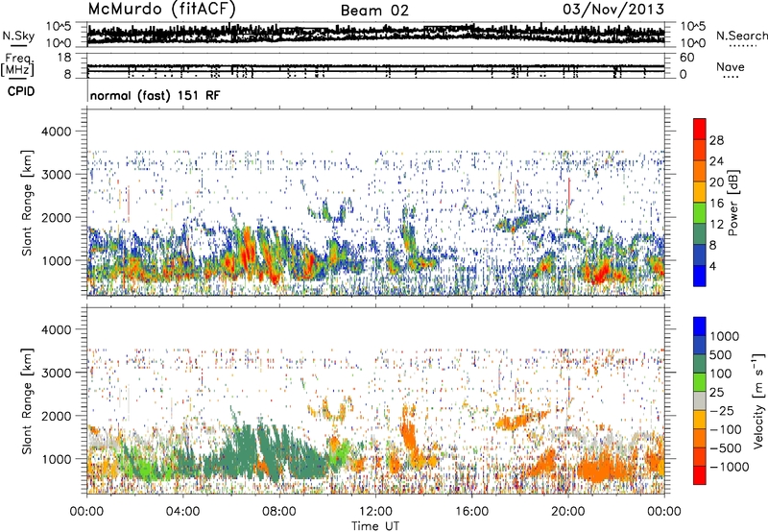Click the "Time UT" axis title
This screenshot has height=532, width=768.
tap(375, 525)
